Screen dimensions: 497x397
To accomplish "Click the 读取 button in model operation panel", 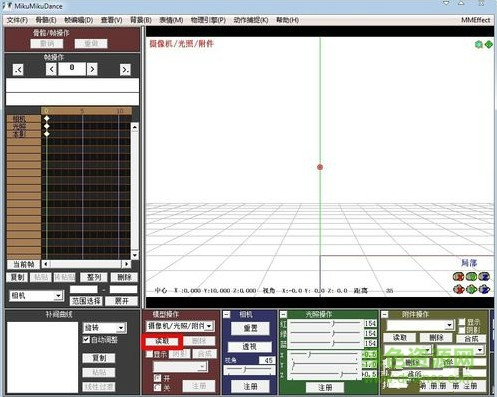I will (x=162, y=341).
